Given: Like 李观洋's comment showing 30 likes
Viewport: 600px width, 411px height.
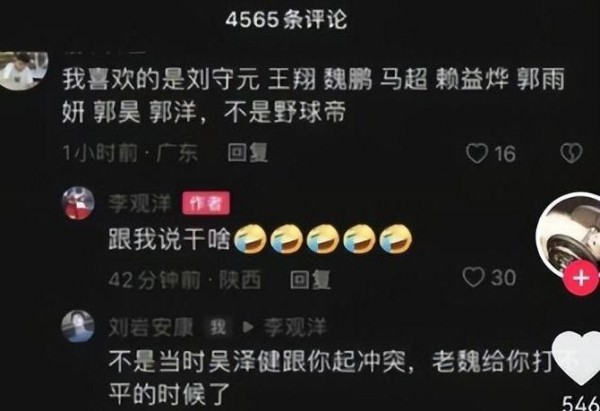Looking at the screenshot, I should click(x=473, y=277).
